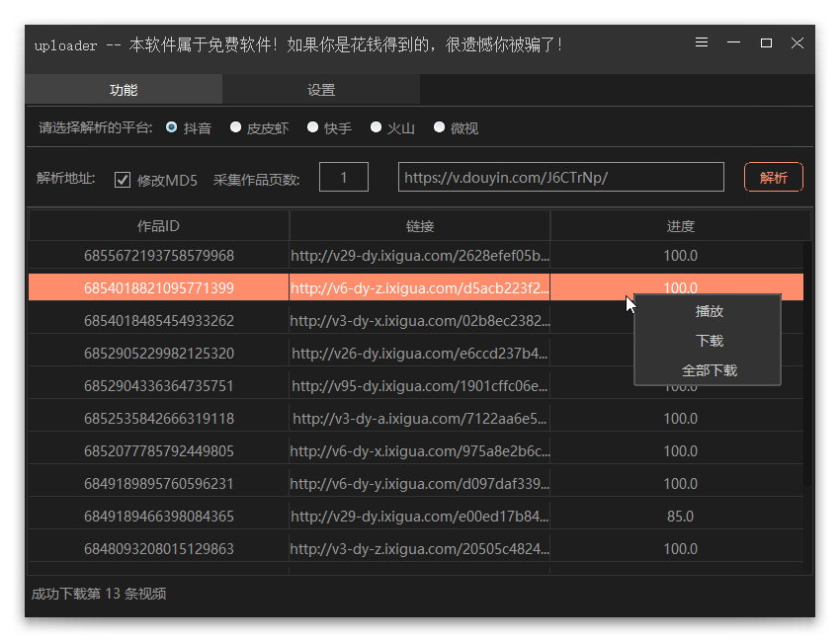The width and height of the screenshot is (840, 642).
Task: Maximize the uploader window
Action: (766, 42)
